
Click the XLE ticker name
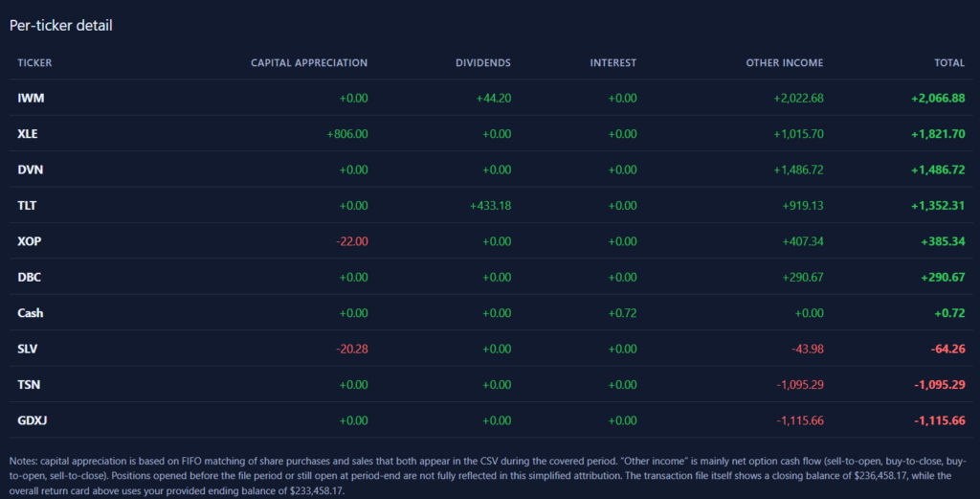[28, 134]
